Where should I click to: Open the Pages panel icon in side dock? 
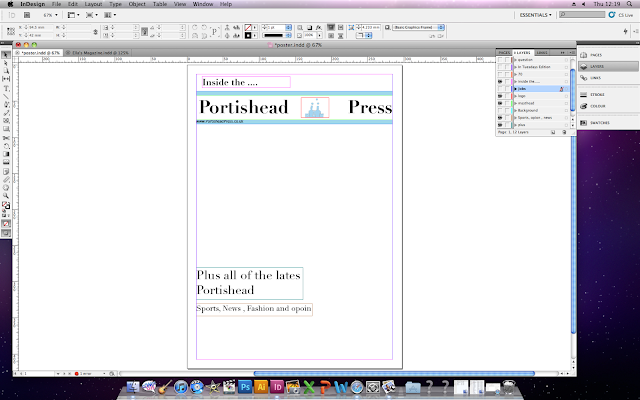[x=584, y=55]
